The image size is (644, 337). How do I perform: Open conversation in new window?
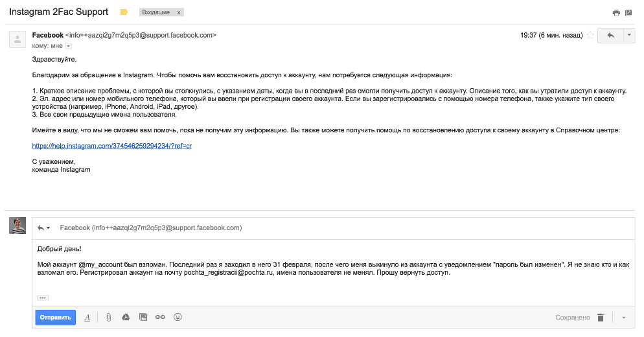click(x=628, y=13)
